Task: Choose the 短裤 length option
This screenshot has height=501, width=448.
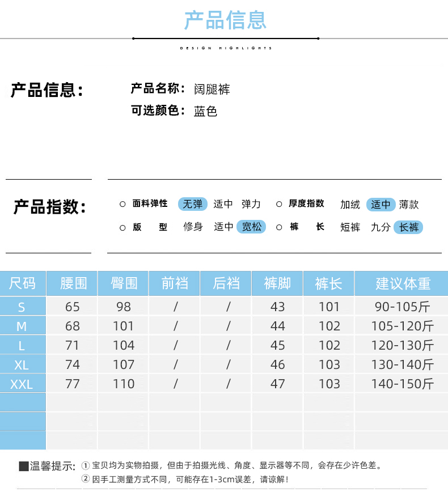Action: 350,227
